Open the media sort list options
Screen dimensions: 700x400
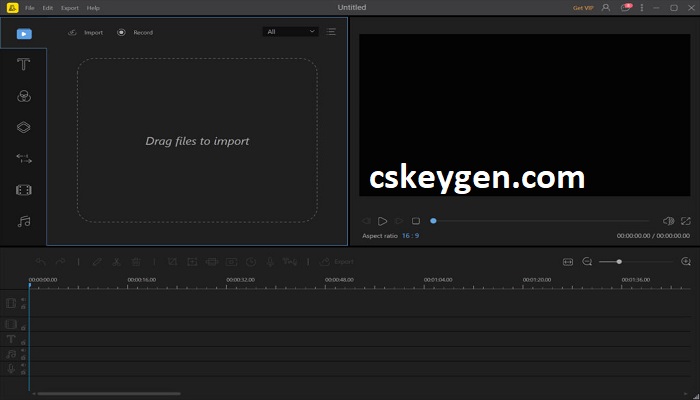tap(331, 32)
